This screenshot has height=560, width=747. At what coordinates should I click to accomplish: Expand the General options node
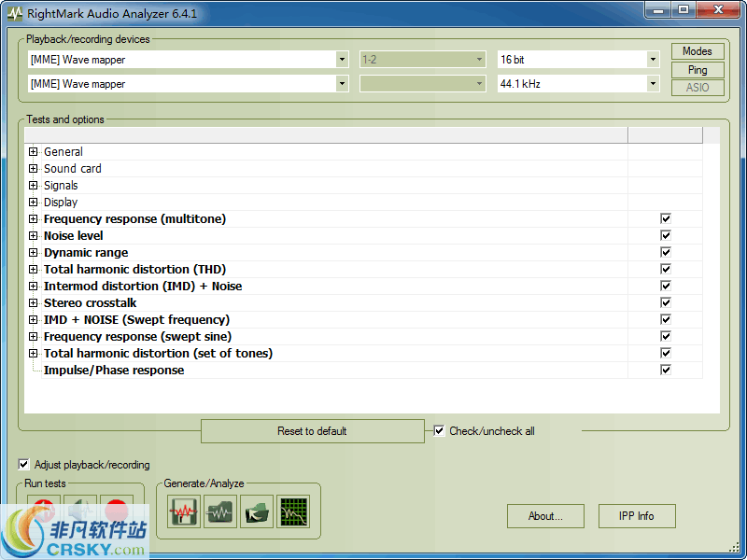click(33, 151)
